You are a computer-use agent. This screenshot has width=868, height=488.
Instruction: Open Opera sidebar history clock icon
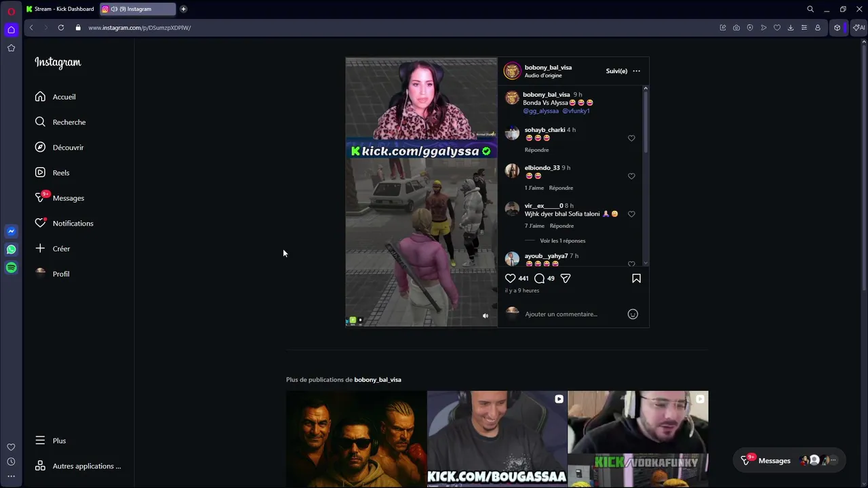(11, 462)
